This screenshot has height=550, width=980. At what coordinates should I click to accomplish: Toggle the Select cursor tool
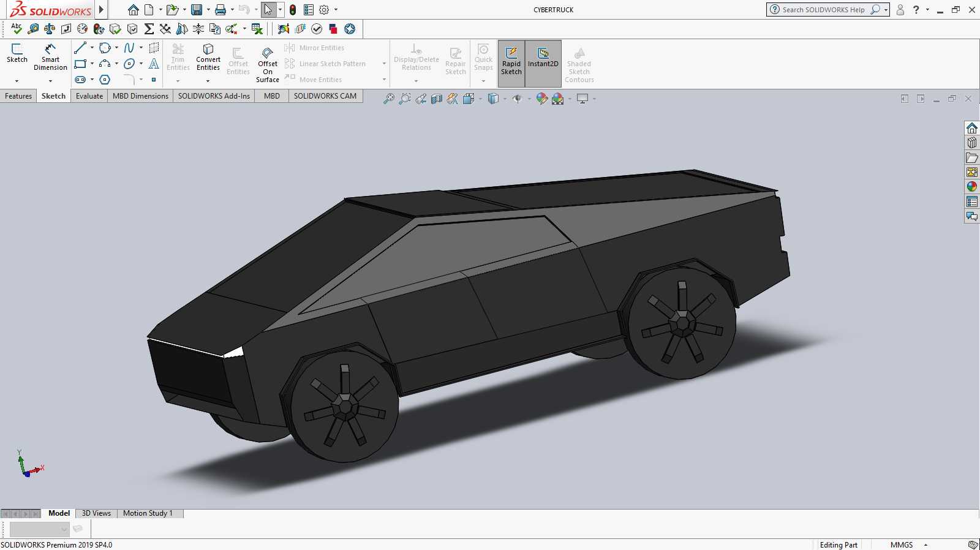coord(268,10)
